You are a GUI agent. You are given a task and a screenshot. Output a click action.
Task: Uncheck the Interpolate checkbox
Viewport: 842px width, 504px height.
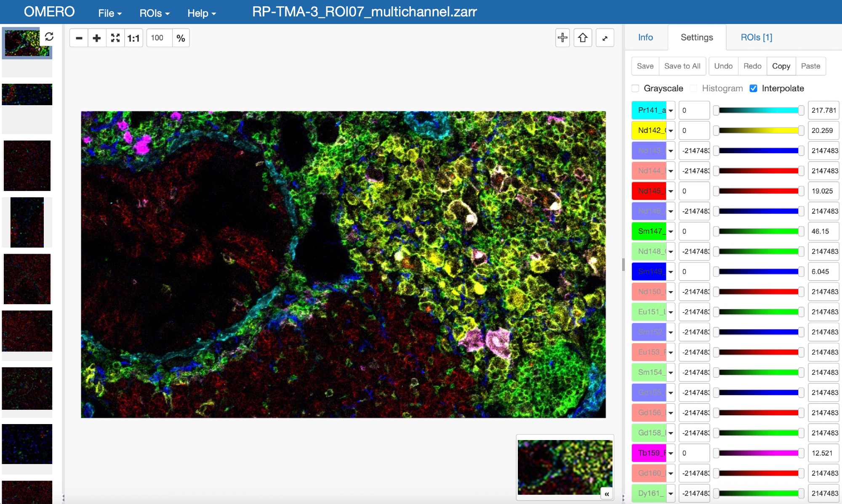(754, 88)
